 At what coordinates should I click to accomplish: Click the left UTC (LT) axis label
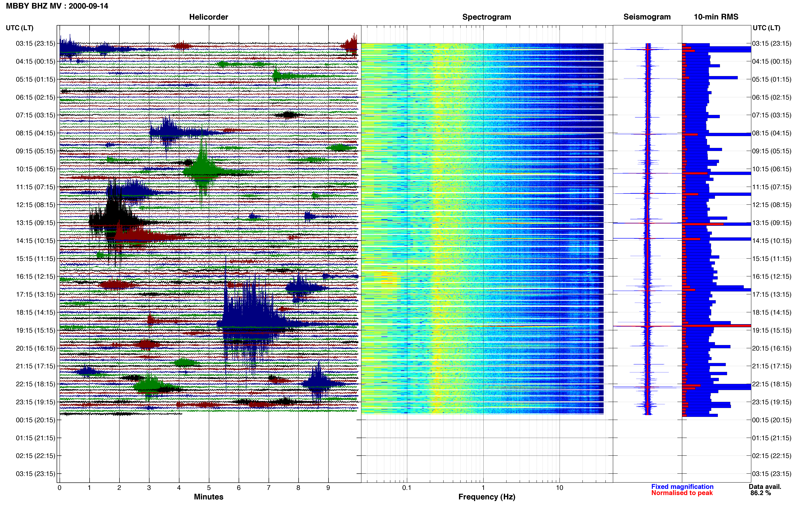[x=19, y=28]
